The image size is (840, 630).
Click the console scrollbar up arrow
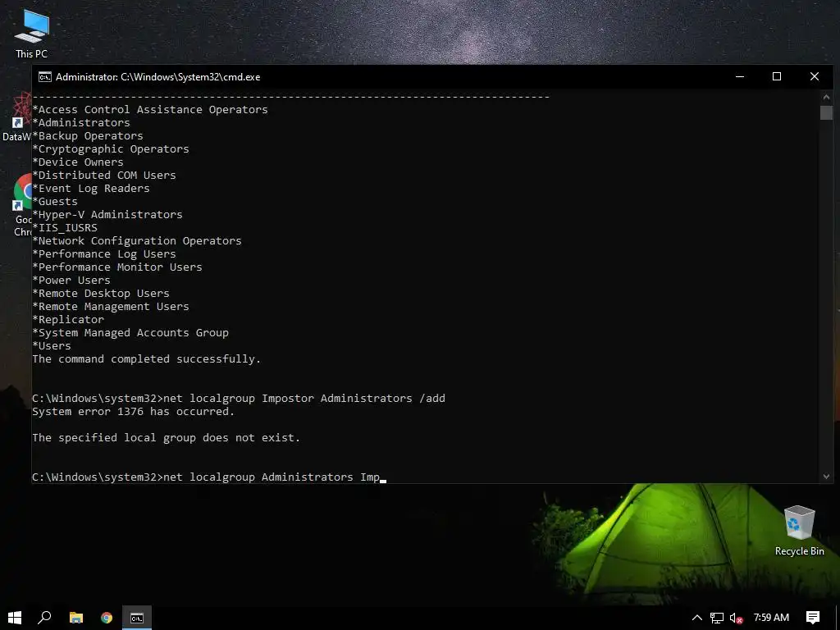click(826, 97)
